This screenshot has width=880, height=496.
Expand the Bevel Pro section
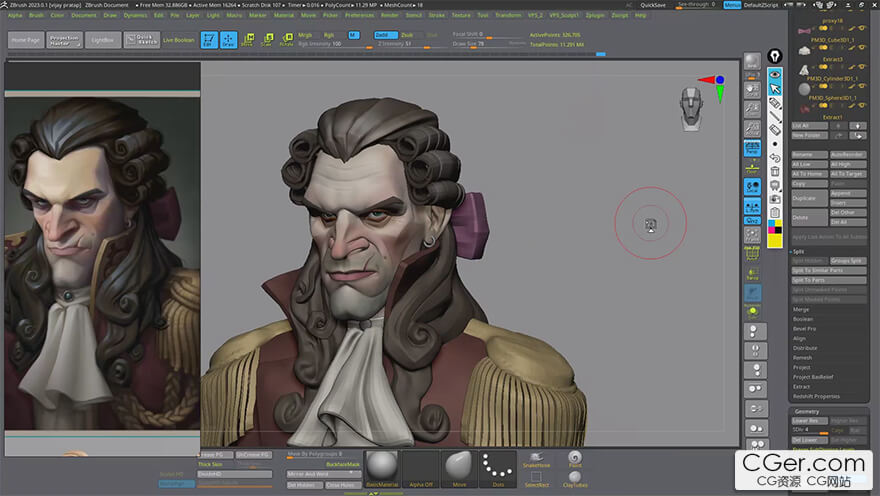click(804, 328)
